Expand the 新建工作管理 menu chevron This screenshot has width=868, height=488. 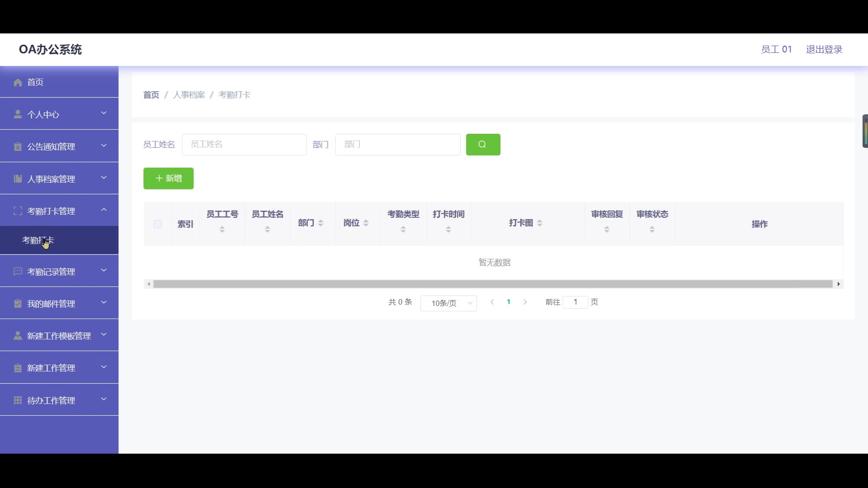pyautogui.click(x=104, y=367)
